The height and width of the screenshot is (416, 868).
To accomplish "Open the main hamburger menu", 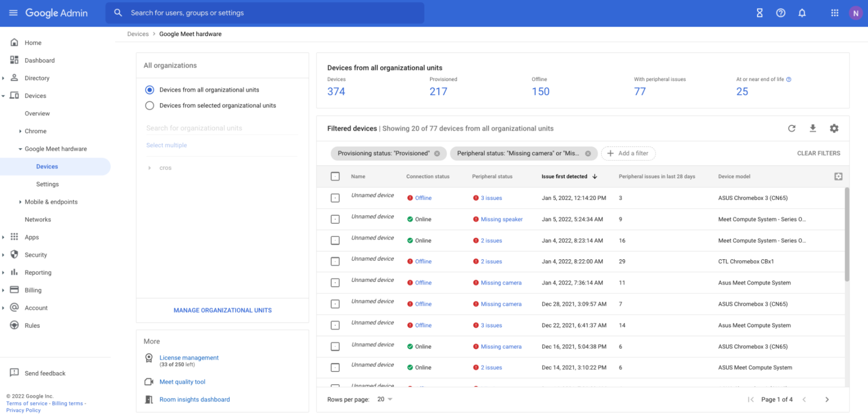I will pos(13,13).
